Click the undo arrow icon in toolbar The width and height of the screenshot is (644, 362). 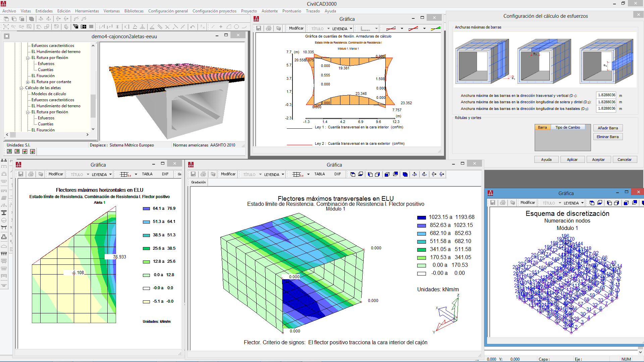[x=193, y=27]
